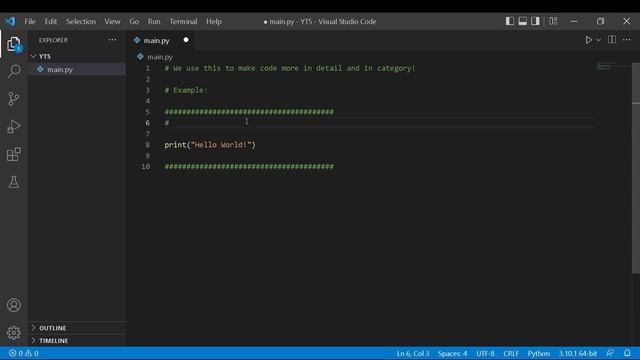Close unsaved main.py tab dot
640x360 pixels.
pyautogui.click(x=186, y=40)
